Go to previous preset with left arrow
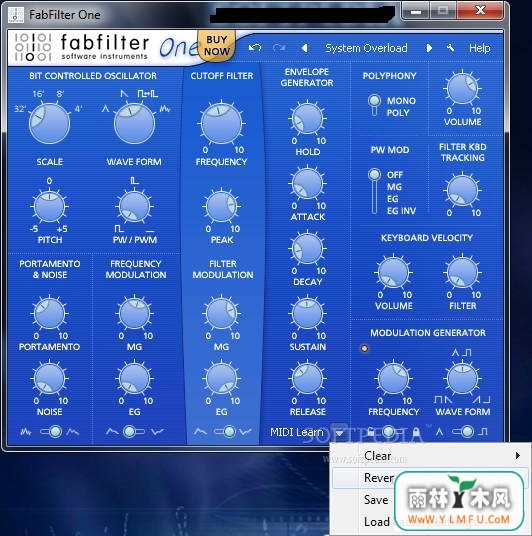 pyautogui.click(x=304, y=48)
